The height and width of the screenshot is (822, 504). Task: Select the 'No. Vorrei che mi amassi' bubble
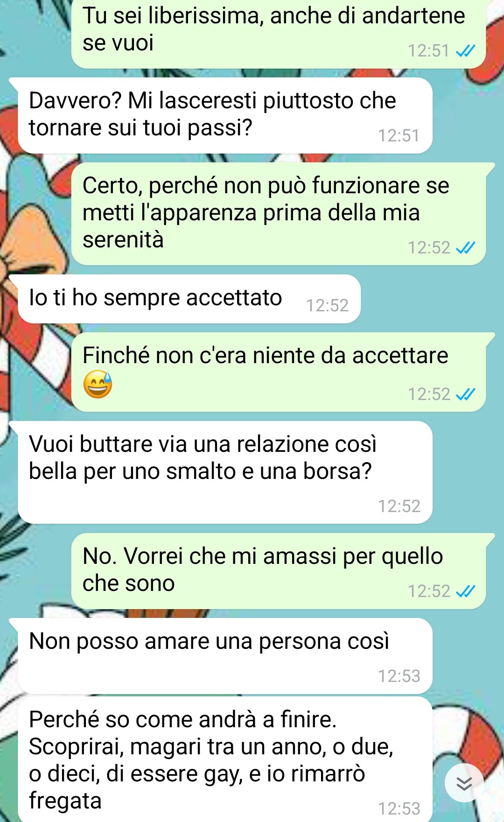click(279, 571)
